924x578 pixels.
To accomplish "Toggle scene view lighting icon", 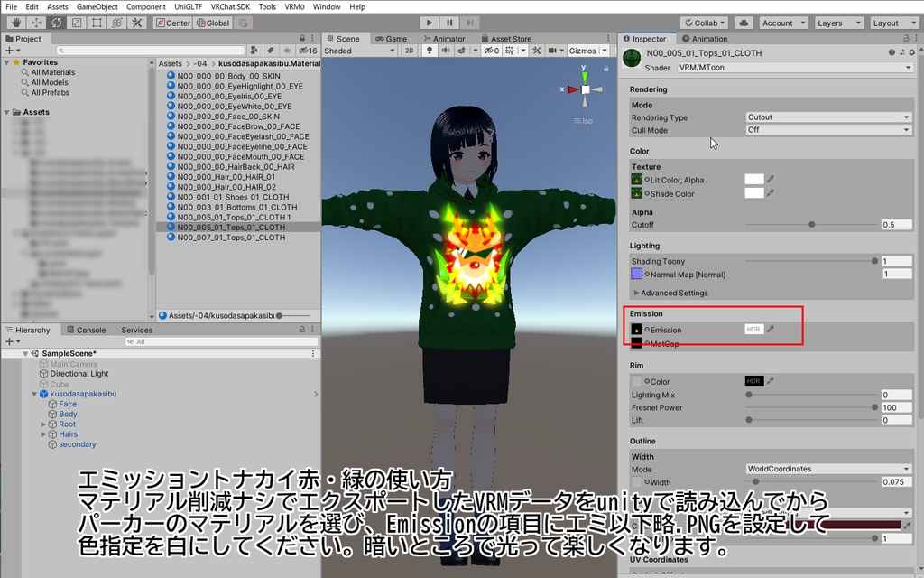I will [x=430, y=50].
